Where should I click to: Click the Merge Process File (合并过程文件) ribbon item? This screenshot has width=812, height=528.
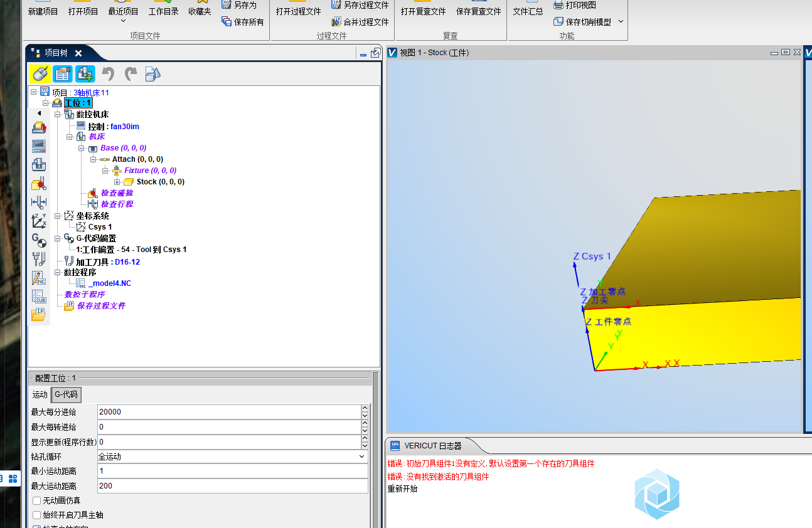pyautogui.click(x=360, y=22)
